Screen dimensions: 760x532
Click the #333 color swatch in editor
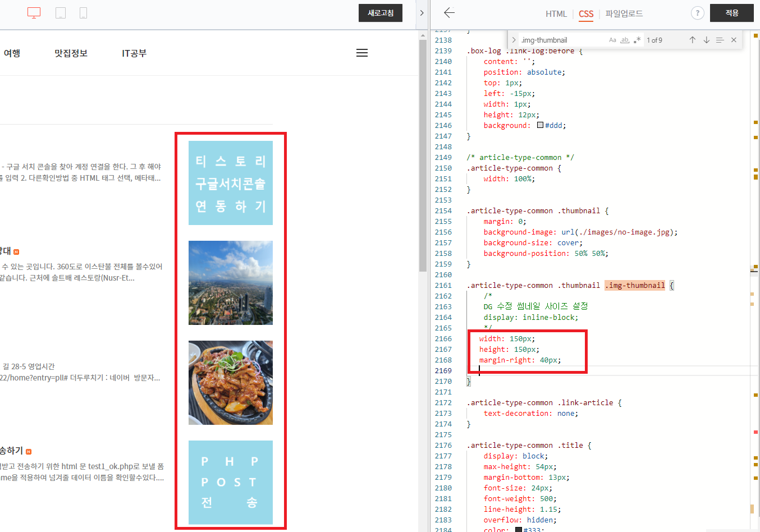(519, 530)
